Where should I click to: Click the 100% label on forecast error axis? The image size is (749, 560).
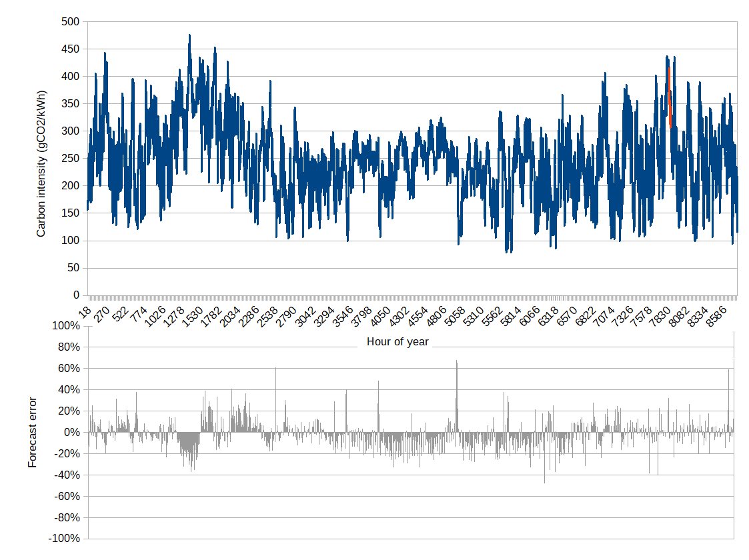(x=65, y=326)
